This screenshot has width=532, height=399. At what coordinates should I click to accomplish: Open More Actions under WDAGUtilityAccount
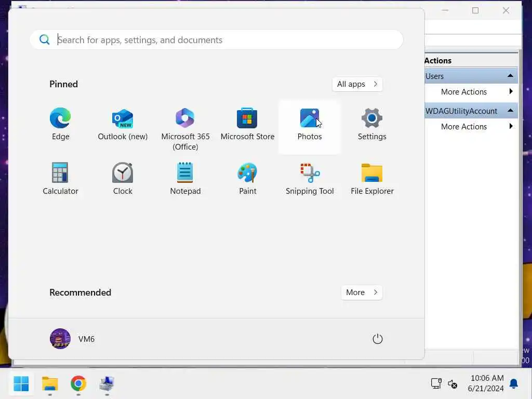pos(471,127)
